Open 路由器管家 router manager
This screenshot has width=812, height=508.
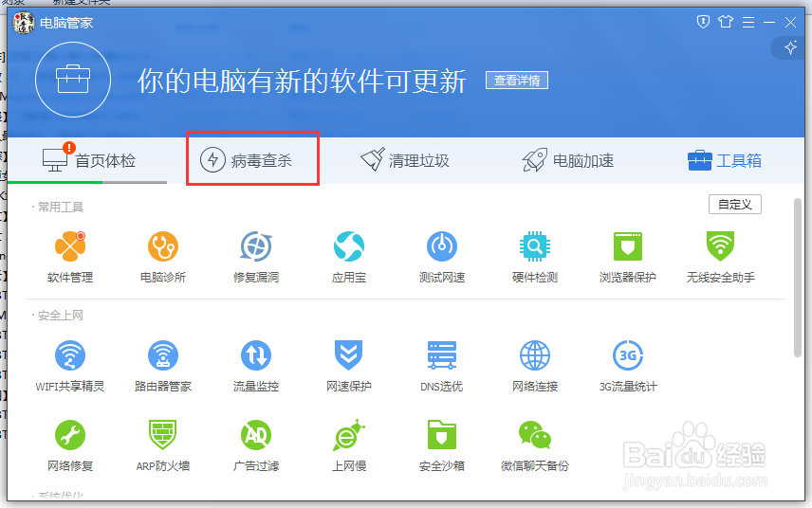pyautogui.click(x=163, y=366)
